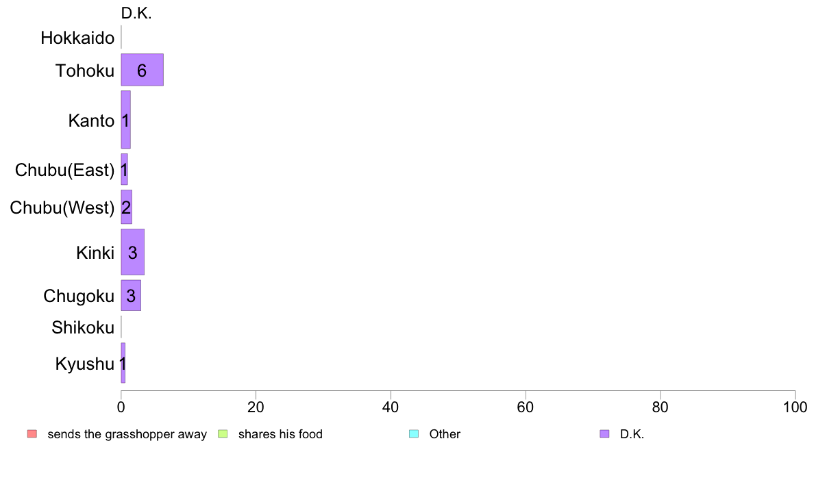Screen dimensions: 814x504
Task: Click the 100 tick on x-axis
Action: (x=795, y=407)
